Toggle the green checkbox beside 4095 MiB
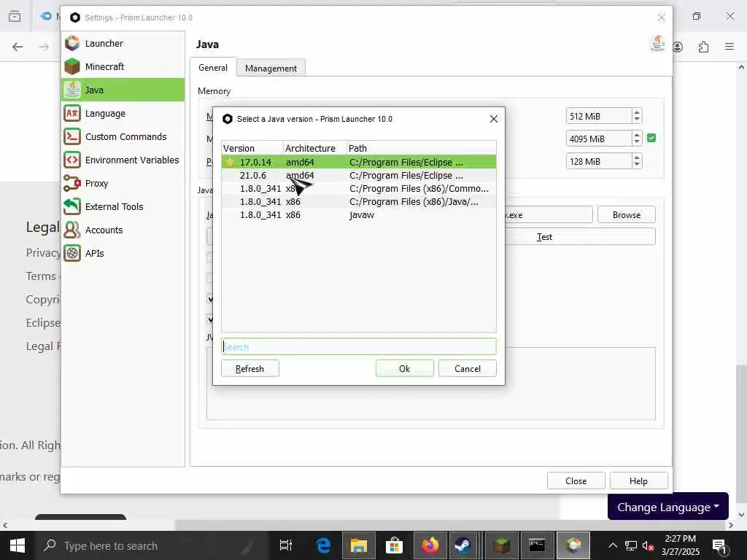The height and width of the screenshot is (560, 747). [651, 138]
